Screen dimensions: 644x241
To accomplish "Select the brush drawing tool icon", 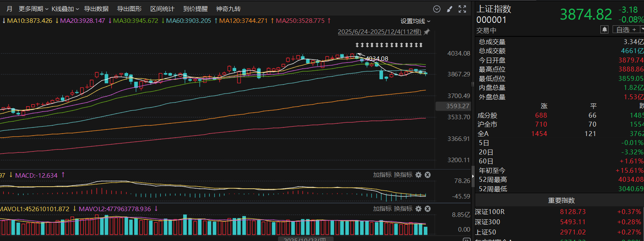I will point(449,9).
